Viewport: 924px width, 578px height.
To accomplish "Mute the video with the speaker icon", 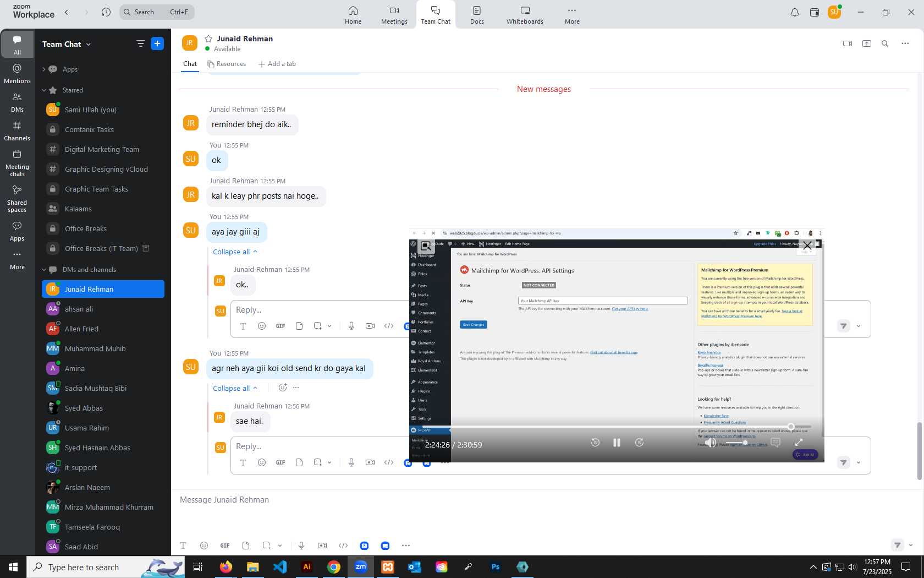I will pyautogui.click(x=711, y=443).
